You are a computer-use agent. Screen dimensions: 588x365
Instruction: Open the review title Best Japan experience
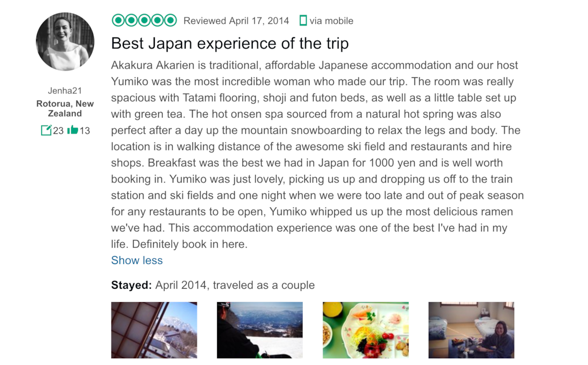tap(230, 43)
